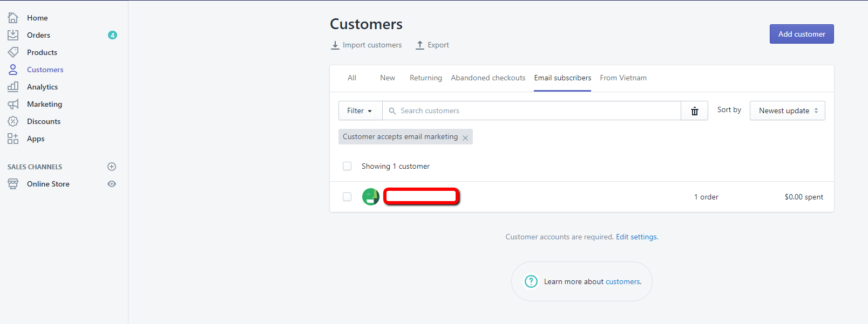Switch to Abandoned checkouts tab
Image resolution: width=868 pixels, height=324 pixels.
tap(488, 78)
